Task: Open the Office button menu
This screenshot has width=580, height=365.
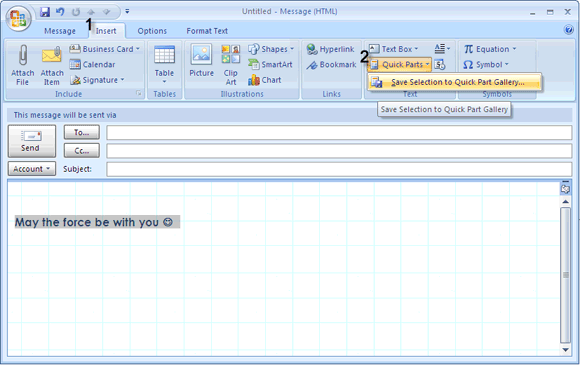Action: (x=18, y=19)
